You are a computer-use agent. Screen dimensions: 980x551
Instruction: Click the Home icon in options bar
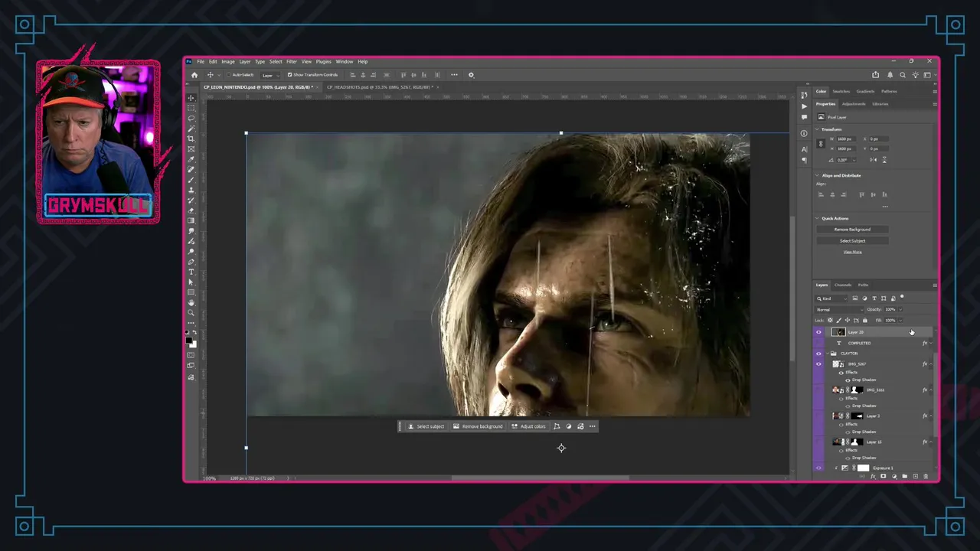point(194,75)
